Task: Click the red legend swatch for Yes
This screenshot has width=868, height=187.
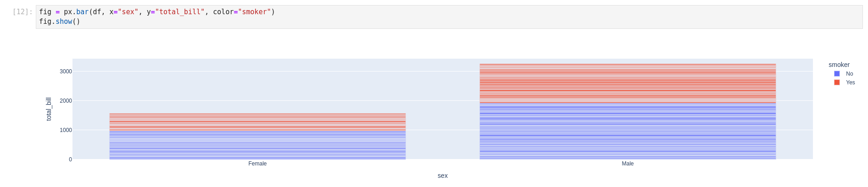Action: (837, 82)
